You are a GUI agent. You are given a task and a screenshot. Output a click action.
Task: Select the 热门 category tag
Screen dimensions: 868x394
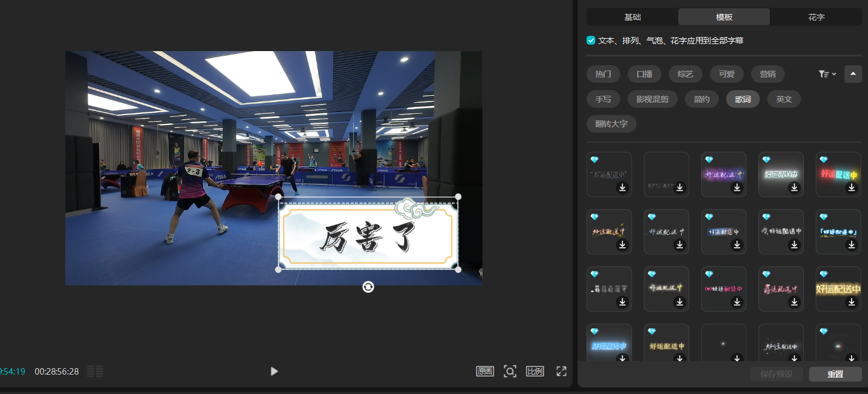tap(603, 74)
